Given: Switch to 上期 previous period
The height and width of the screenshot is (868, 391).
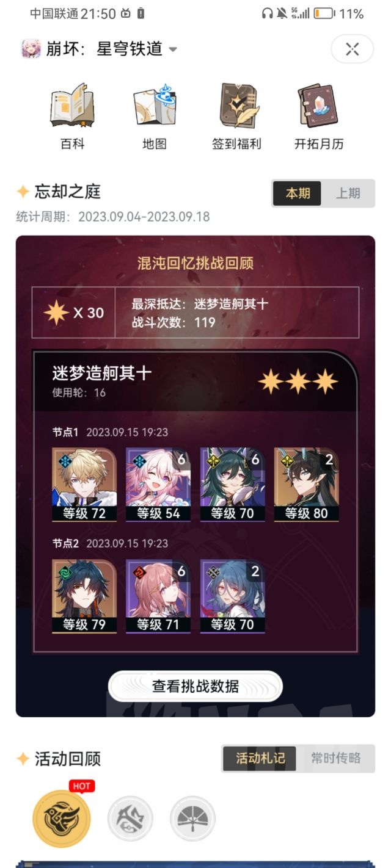Looking at the screenshot, I should point(348,193).
